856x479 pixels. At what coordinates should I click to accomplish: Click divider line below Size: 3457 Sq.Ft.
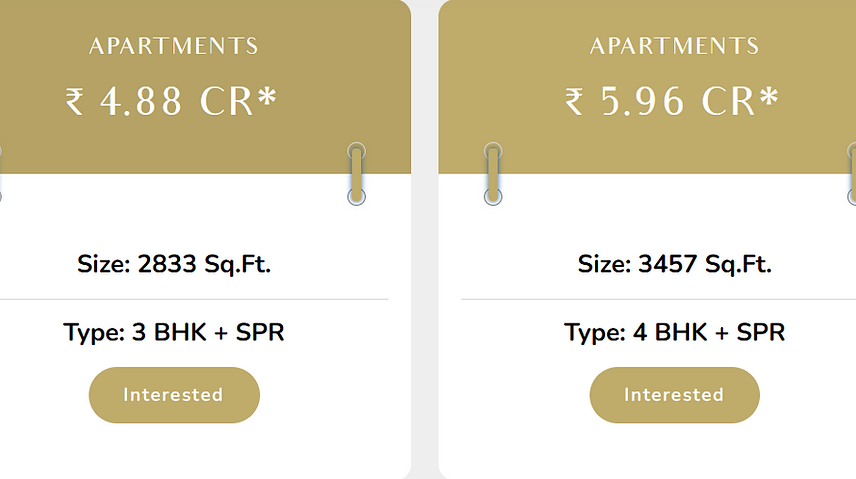click(658, 299)
